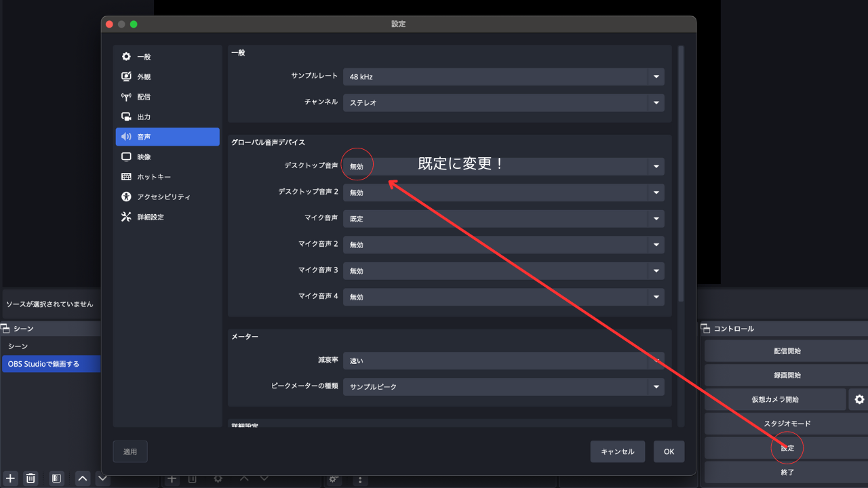This screenshot has width=868, height=488.
Task: Open the マイク音声 既定 dropdown
Action: (x=504, y=219)
